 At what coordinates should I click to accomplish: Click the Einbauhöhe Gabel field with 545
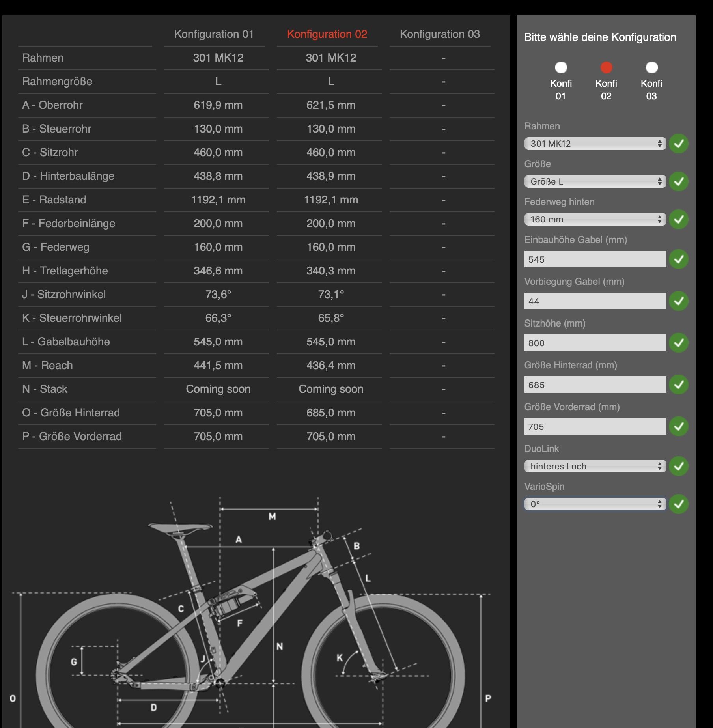tap(595, 259)
